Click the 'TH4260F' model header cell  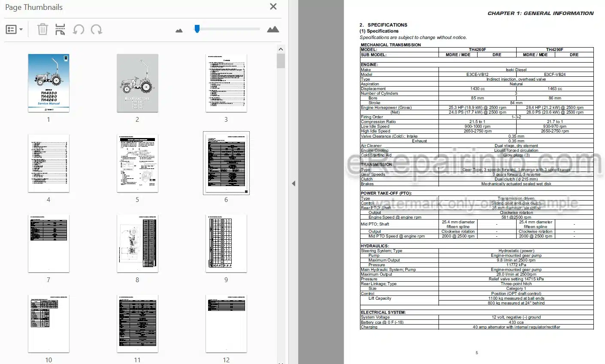[477, 50]
